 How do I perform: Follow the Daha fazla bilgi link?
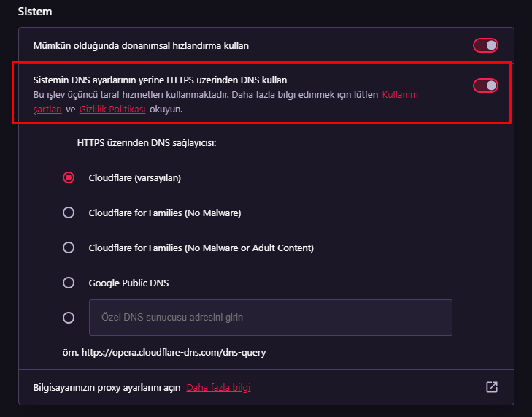click(x=218, y=387)
